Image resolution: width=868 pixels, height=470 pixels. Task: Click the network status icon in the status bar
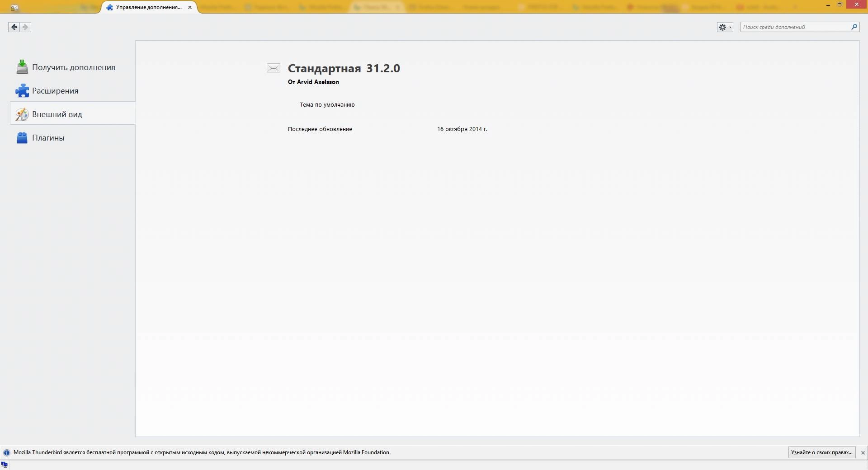pyautogui.click(x=5, y=465)
